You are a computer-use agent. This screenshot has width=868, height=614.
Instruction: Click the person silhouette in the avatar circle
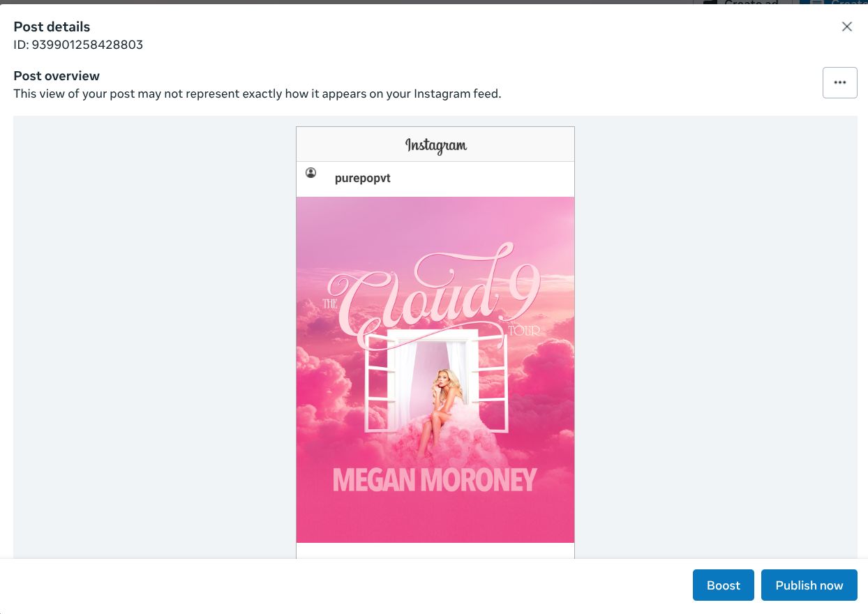coord(310,172)
